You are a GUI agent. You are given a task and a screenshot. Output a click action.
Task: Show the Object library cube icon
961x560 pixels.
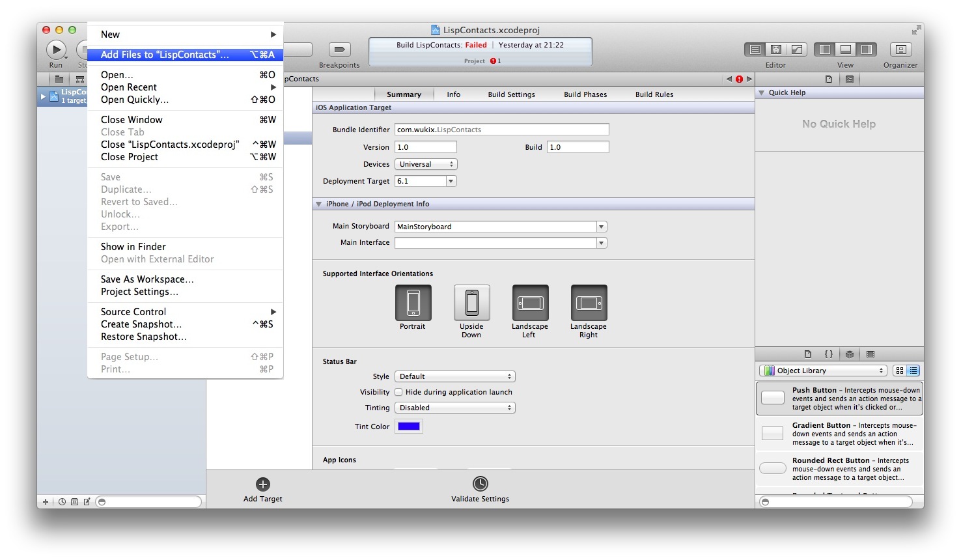coord(850,354)
